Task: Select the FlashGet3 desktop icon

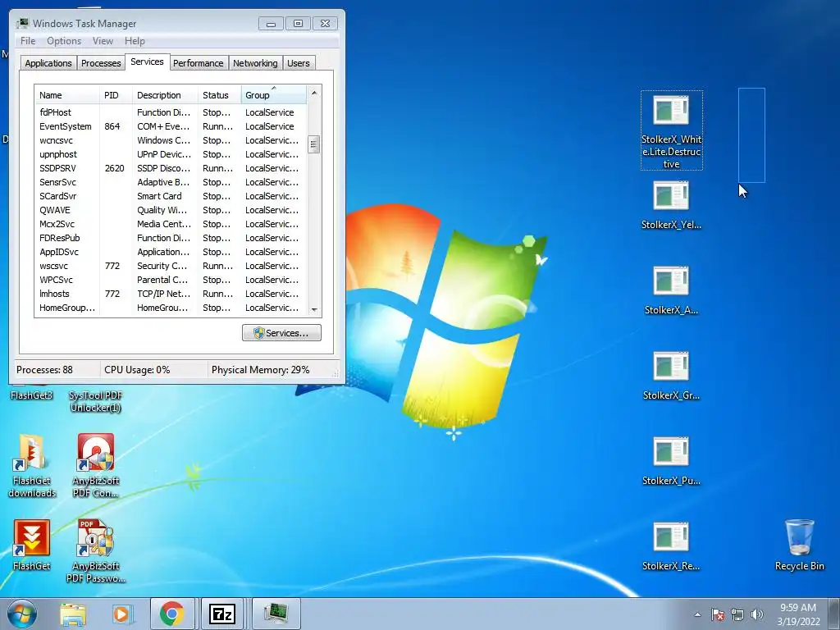Action: (x=32, y=395)
